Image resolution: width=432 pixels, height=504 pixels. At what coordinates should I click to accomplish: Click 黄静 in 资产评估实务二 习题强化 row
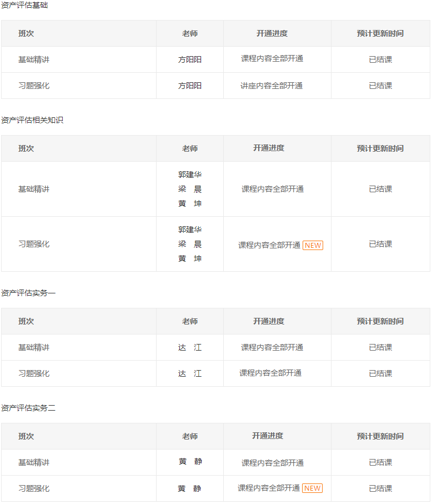189,488
